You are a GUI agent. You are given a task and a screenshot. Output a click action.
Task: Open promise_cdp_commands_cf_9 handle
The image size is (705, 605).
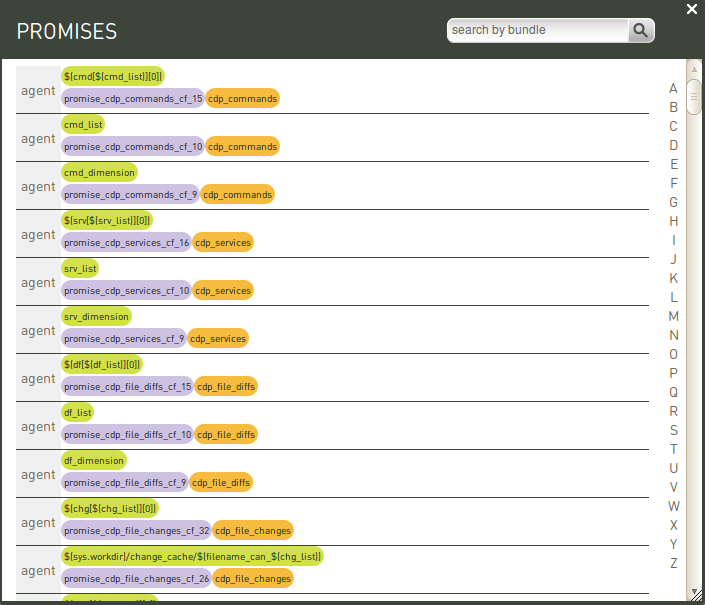(130, 195)
